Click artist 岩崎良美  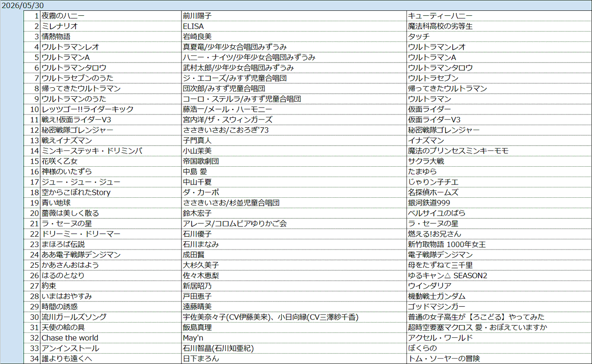(197, 36)
